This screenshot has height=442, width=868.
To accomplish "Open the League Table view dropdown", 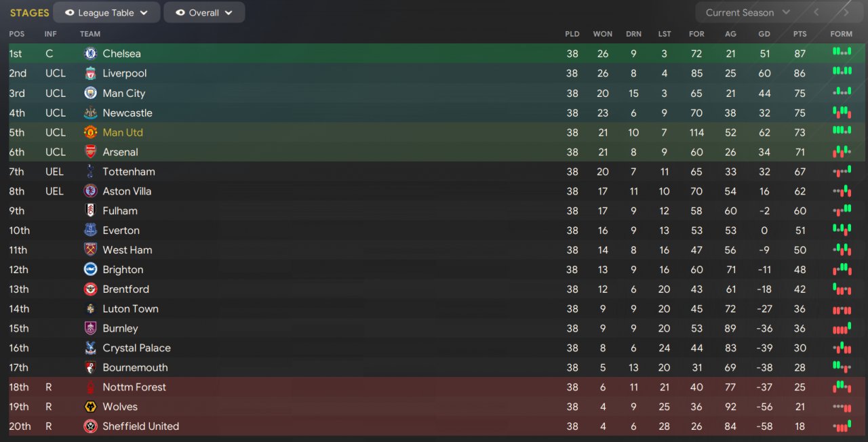I will [106, 13].
